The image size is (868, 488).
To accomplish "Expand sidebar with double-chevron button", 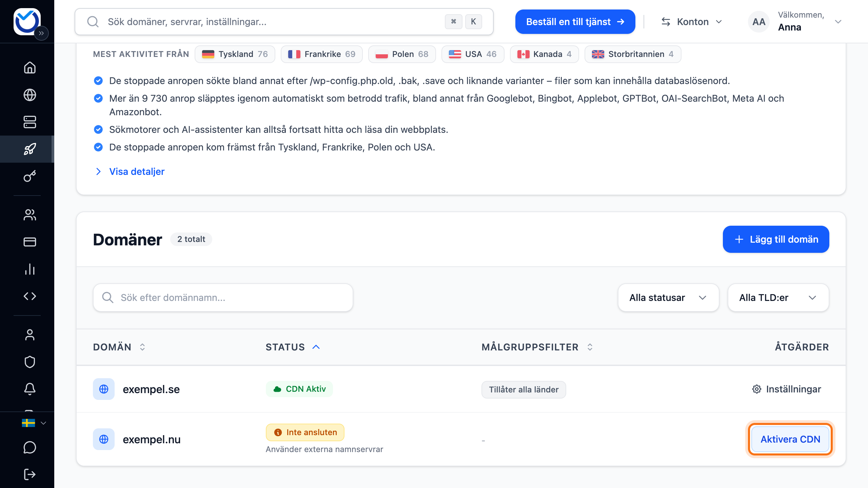I will 41,33.
